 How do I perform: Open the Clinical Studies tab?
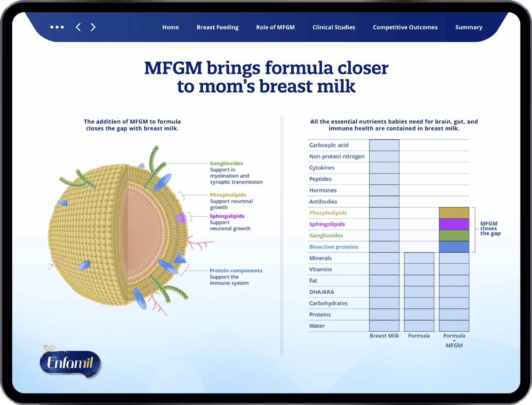[334, 27]
